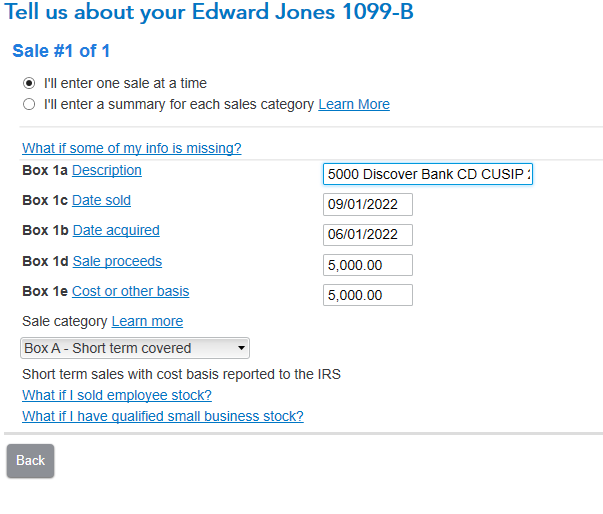This screenshot has width=603, height=514.
Task: Open 'What if I have qualified small business stock?' link
Action: [163, 416]
